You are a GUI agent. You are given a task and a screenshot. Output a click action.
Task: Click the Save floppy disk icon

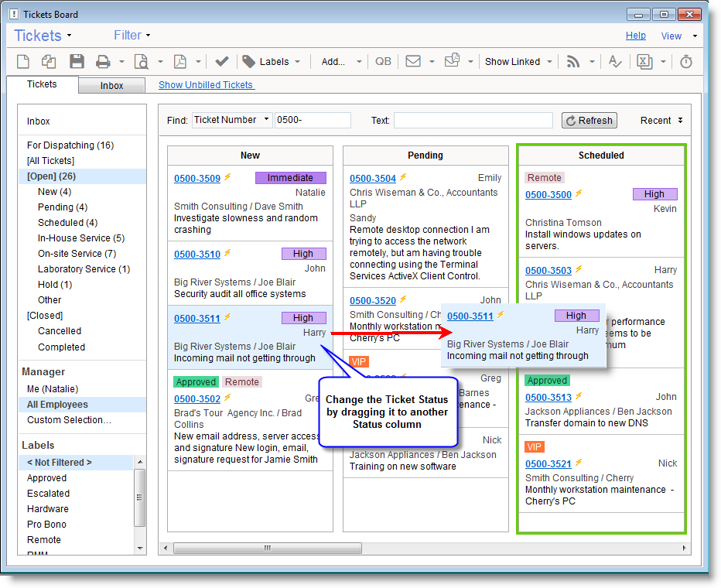tap(77, 62)
